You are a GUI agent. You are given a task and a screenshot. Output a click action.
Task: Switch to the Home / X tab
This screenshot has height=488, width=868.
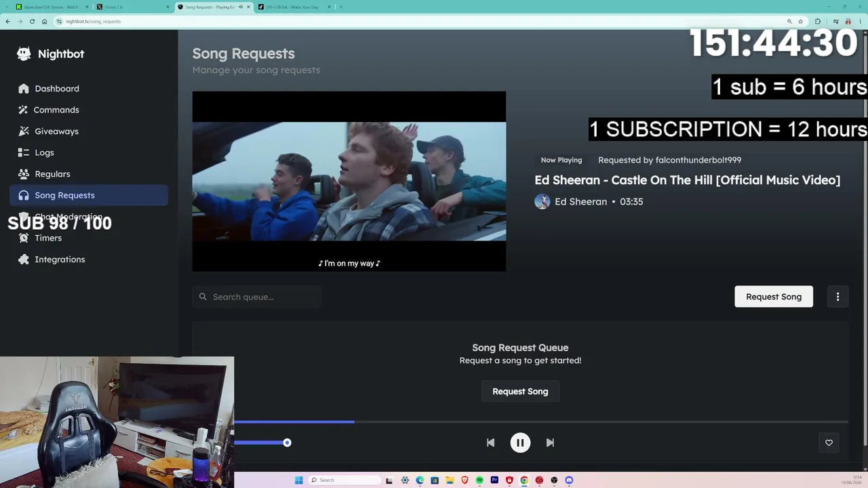click(x=132, y=7)
